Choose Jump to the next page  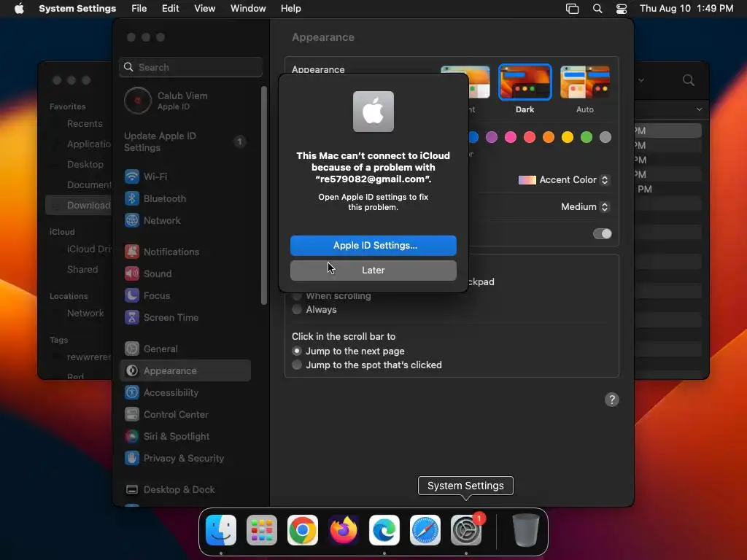(x=297, y=351)
